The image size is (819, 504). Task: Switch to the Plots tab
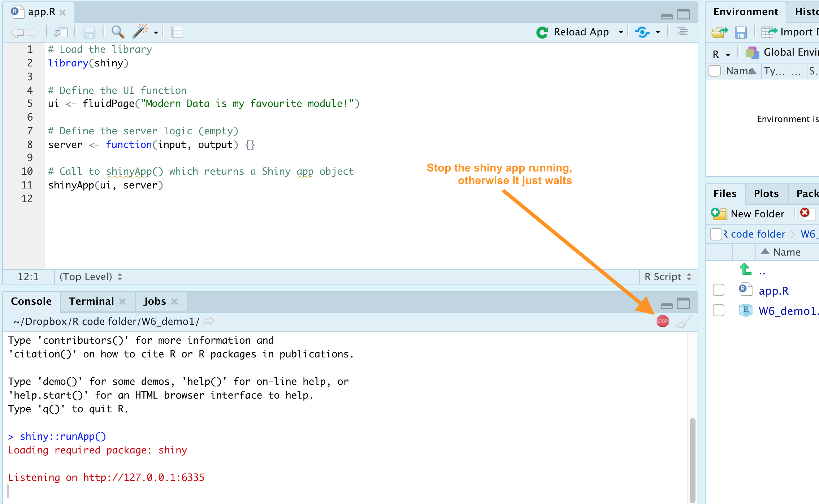pos(766,194)
